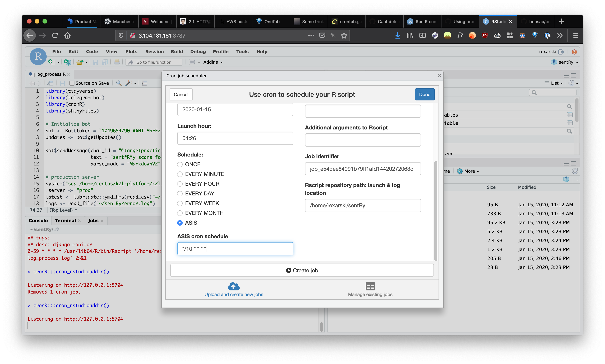Open Manage existing jobs grid icon
Image resolution: width=605 pixels, height=364 pixels.
point(370,287)
